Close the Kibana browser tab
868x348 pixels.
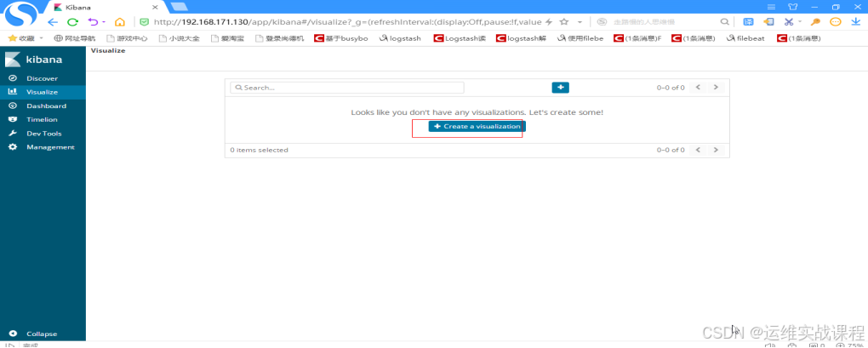click(154, 7)
